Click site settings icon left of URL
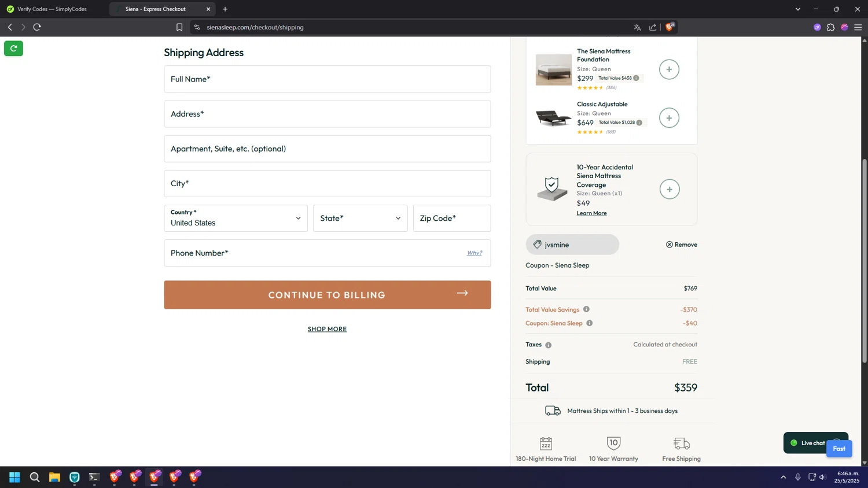This screenshot has height=488, width=868. click(x=197, y=27)
